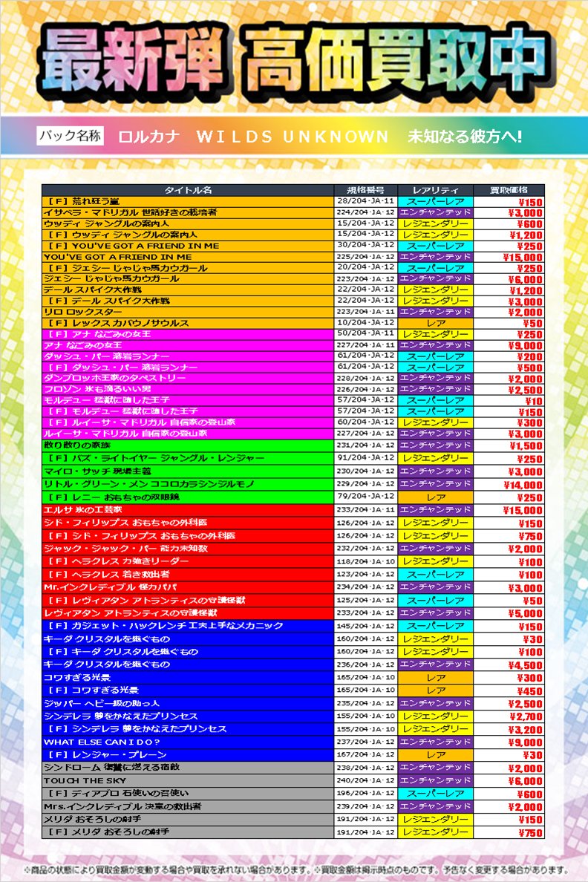588x882 pixels.
Task: Select [F] バズ・ライトイヤー ジャングル・レンジャー title
Action: (188, 458)
